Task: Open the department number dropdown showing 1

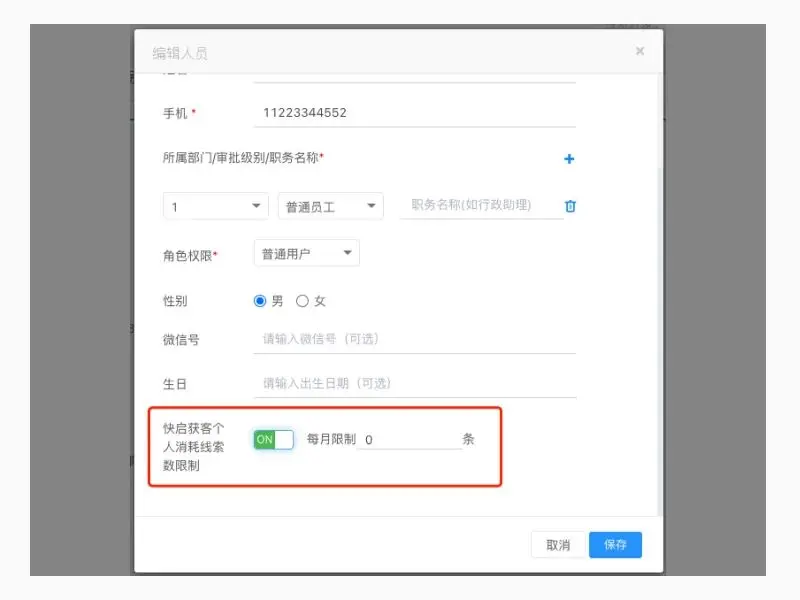Action: (x=215, y=205)
